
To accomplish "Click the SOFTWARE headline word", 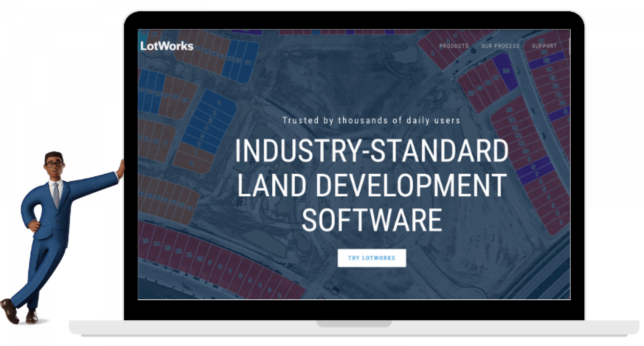I will point(371,220).
